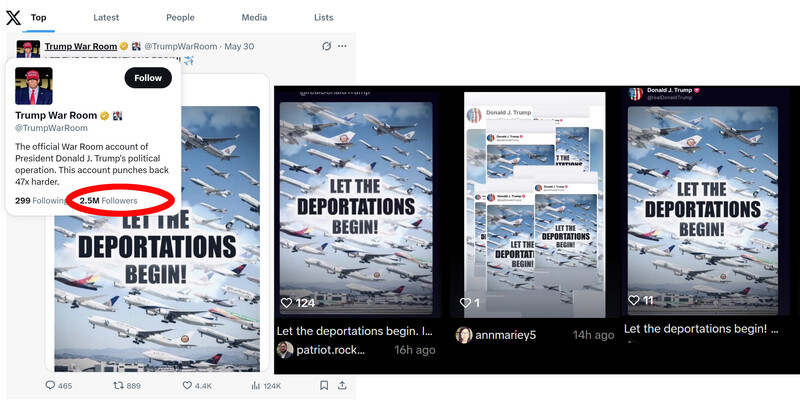The width and height of the screenshot is (800, 400).
Task: Click the gold verified badge beside post author name
Action: pos(124,46)
